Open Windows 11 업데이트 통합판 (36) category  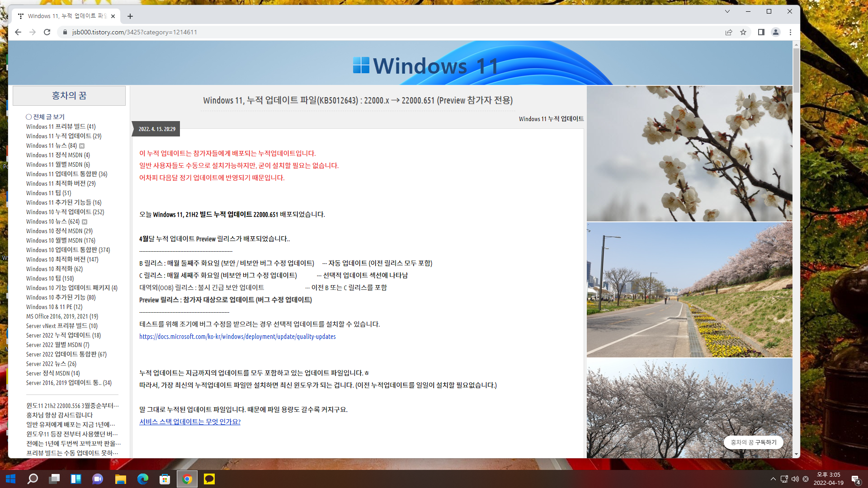coord(66,174)
